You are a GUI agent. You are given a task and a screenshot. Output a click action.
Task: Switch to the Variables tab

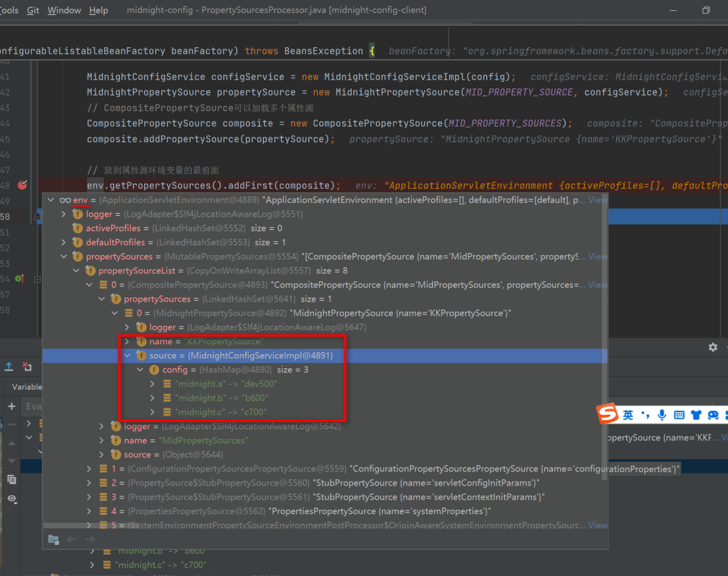27,386
